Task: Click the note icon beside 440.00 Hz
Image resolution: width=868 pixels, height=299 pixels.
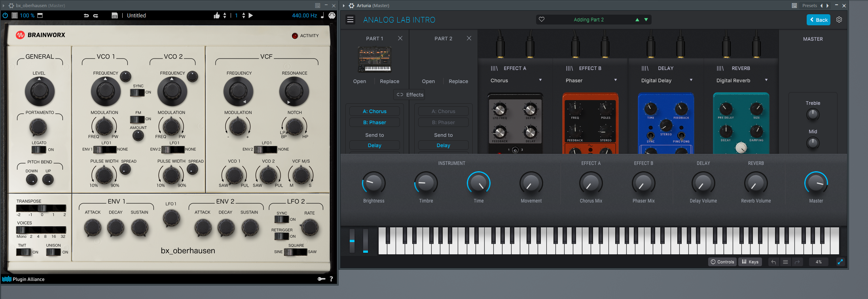Action: click(x=322, y=15)
